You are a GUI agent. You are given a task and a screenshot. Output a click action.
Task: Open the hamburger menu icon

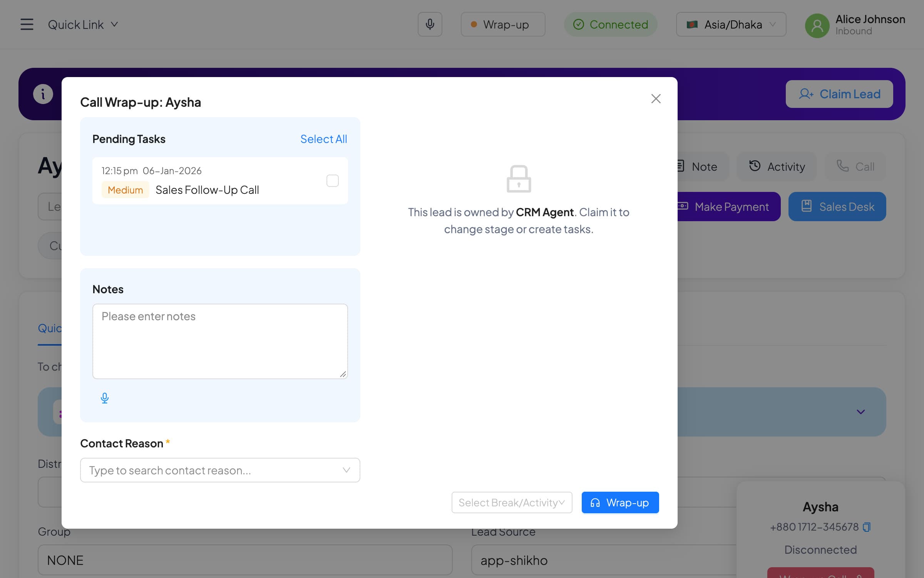(x=27, y=24)
